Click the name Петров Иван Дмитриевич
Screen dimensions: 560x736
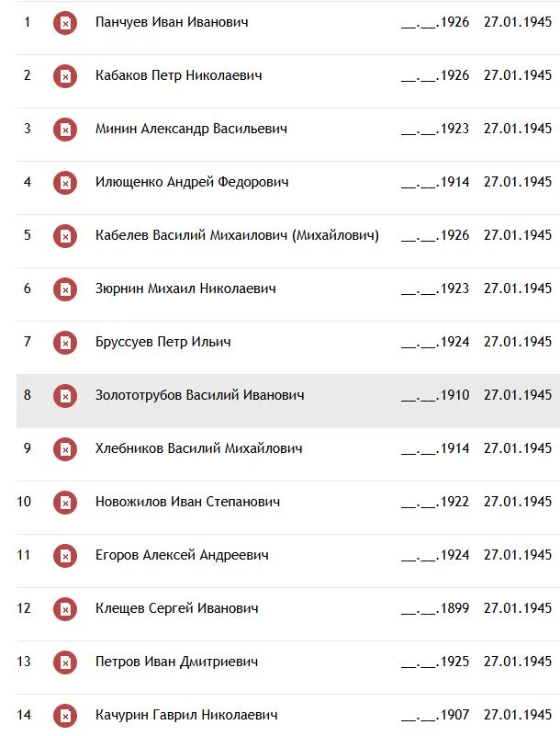[176, 662]
